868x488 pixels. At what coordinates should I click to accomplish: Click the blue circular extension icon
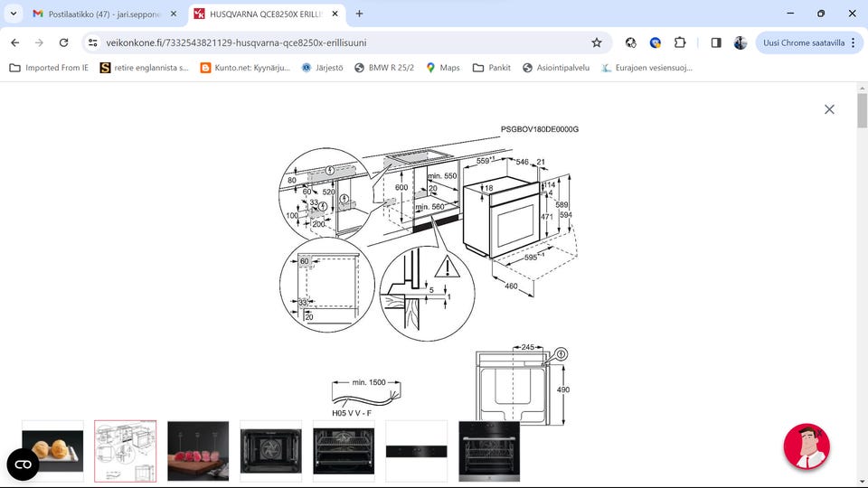[x=656, y=42]
